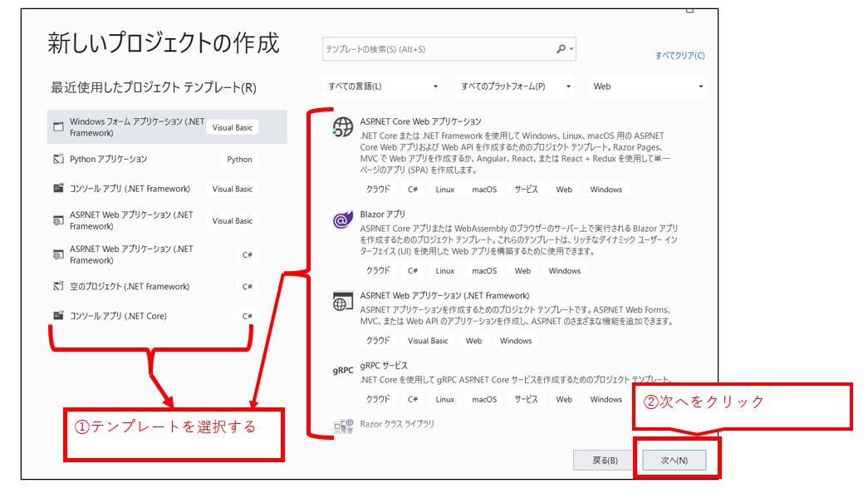Choose ASP.NET Web アプリケーション (.NET Framework) template title
The width and height of the screenshot is (868, 498).
(x=444, y=295)
